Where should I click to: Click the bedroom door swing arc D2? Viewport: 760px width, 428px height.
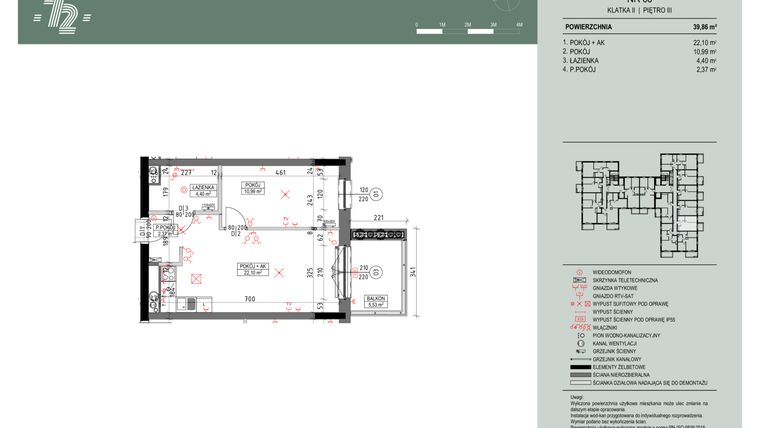click(x=236, y=217)
